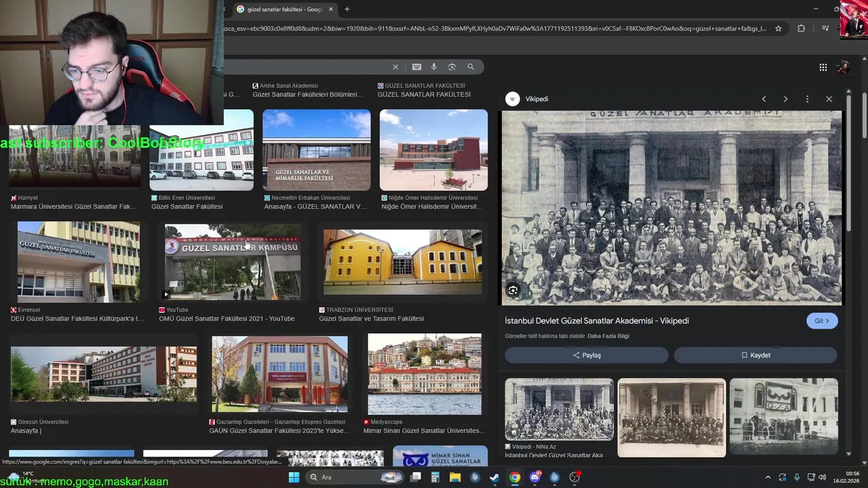The height and width of the screenshot is (488, 868).
Task: Close the güzel sanatlar fakültesi tab
Action: coord(331,9)
